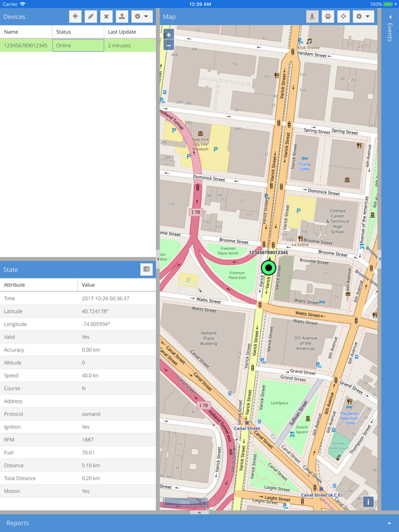399x532 pixels.
Task: Select the RPM value 1887
Action: coord(88,440)
